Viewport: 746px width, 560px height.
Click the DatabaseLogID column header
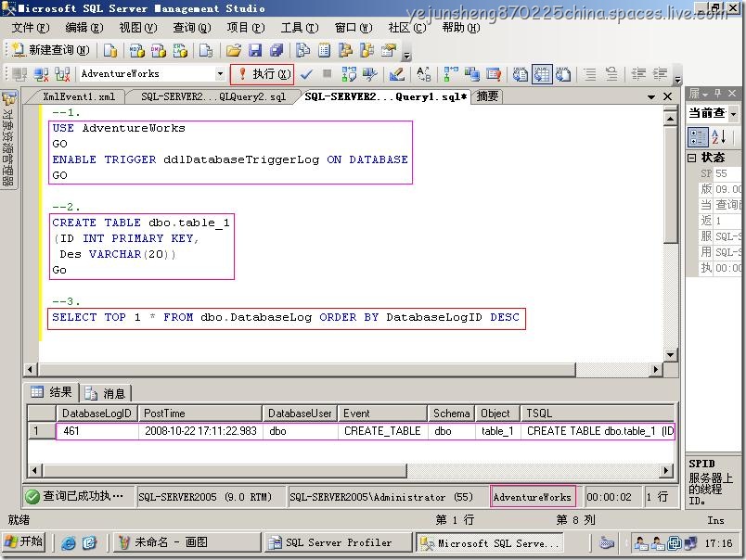click(x=97, y=414)
